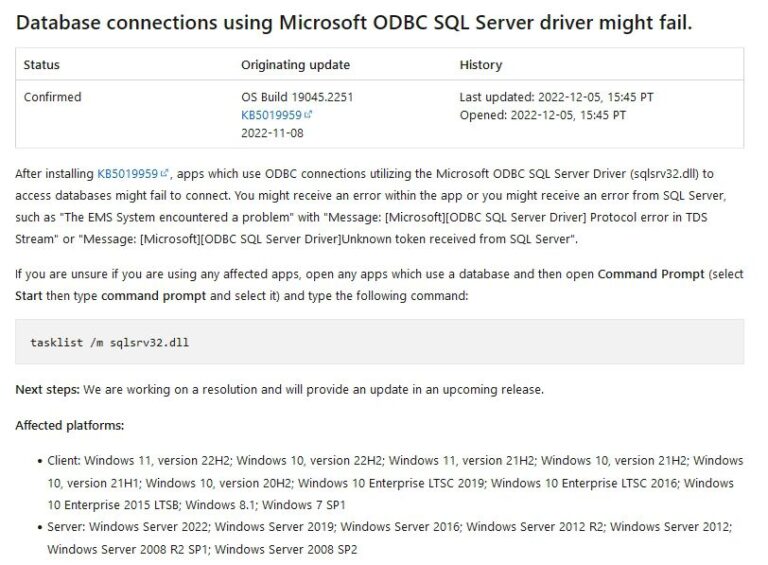
Task: Click the Confirmed status cell
Action: [x=53, y=98]
